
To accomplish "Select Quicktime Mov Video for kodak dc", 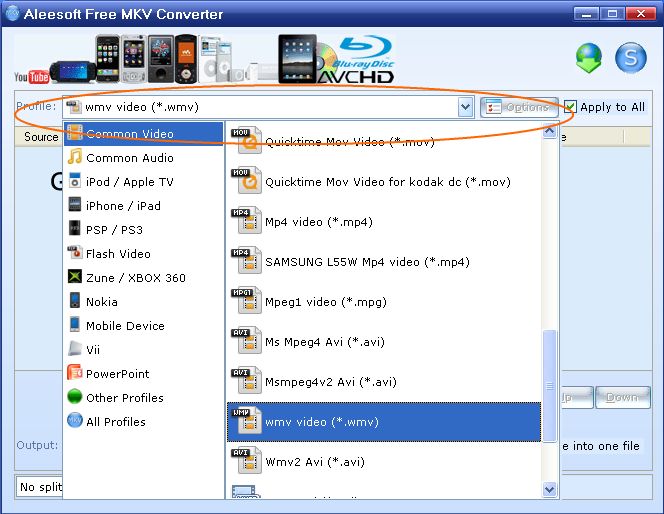I will [x=384, y=182].
